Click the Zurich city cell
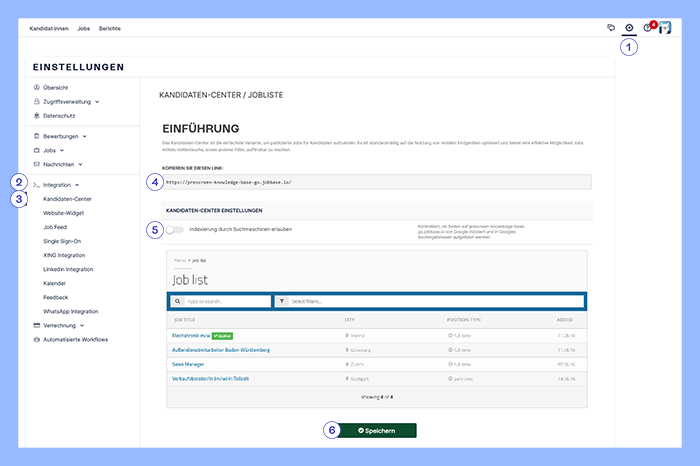Image resolution: width=700 pixels, height=466 pixels. (354, 365)
